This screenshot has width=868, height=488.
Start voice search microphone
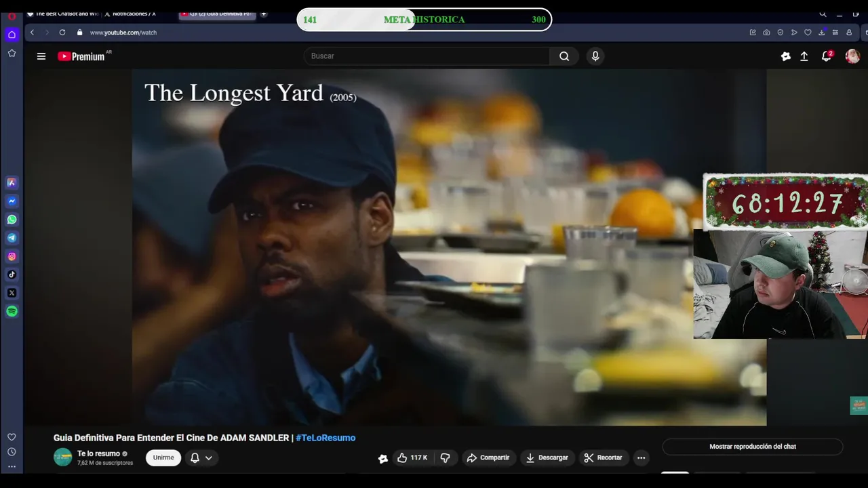point(595,56)
